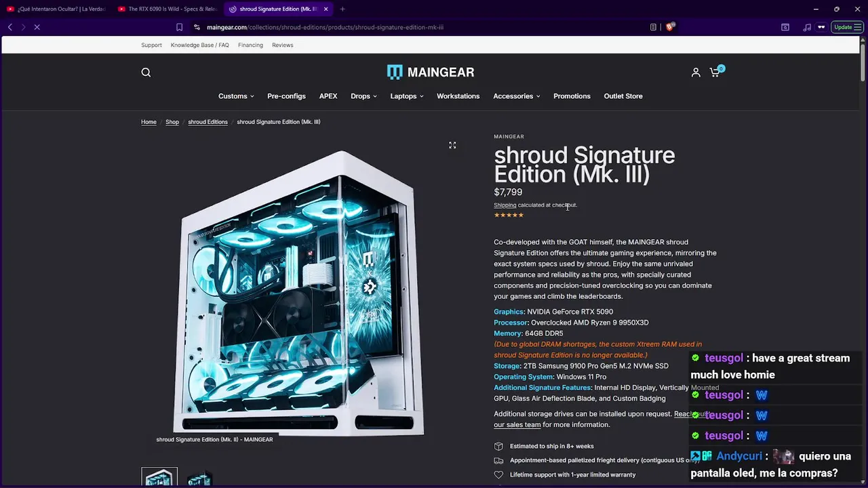
Task: Go to Home breadcrumb
Action: pyautogui.click(x=149, y=122)
